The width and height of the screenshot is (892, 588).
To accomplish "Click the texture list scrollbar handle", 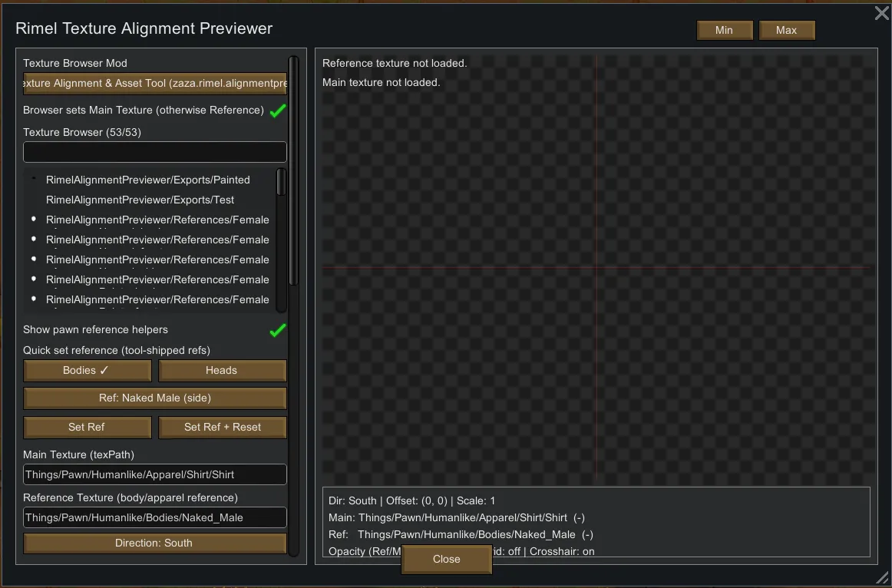I will (x=281, y=183).
